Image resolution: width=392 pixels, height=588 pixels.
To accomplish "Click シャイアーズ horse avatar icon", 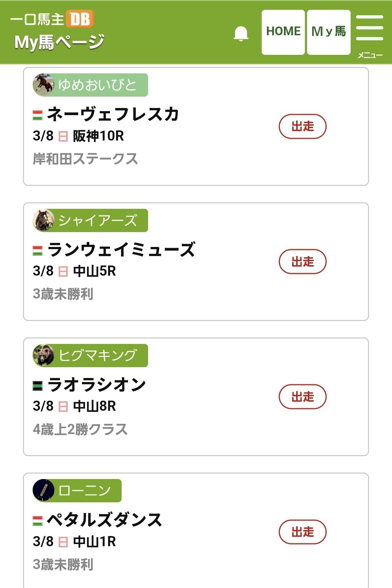I will tap(44, 220).
